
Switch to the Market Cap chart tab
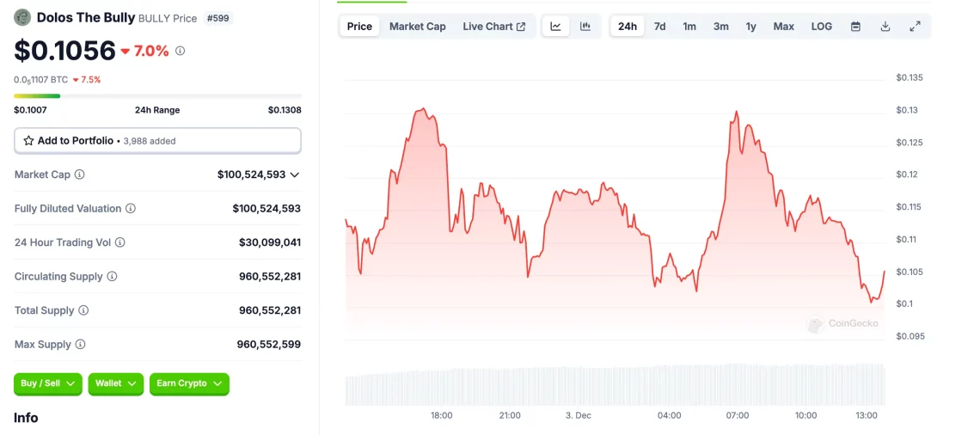click(x=417, y=27)
